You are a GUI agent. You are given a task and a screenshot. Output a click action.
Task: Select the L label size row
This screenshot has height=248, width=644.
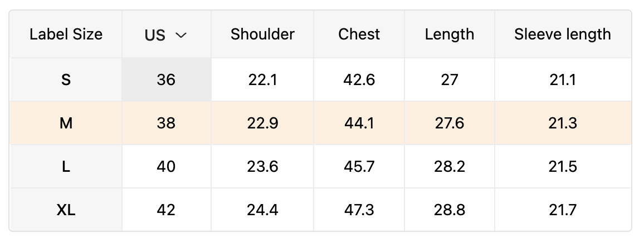pyautogui.click(x=66, y=167)
